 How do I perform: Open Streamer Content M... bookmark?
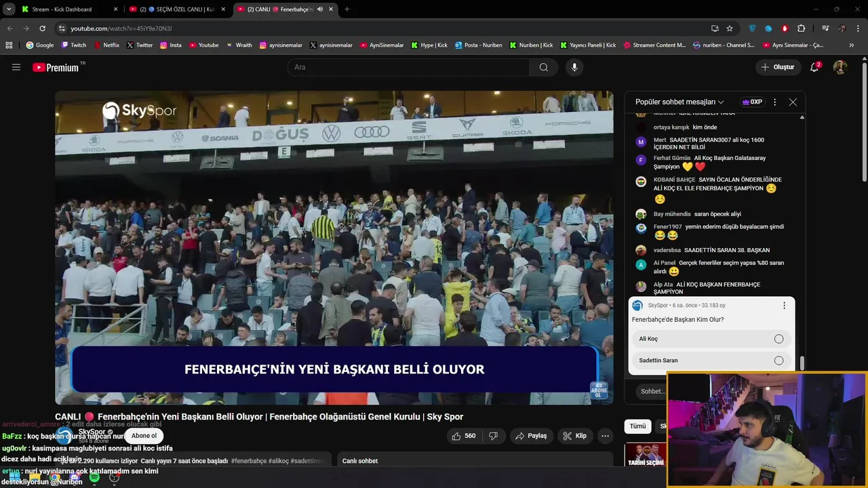(x=654, y=45)
